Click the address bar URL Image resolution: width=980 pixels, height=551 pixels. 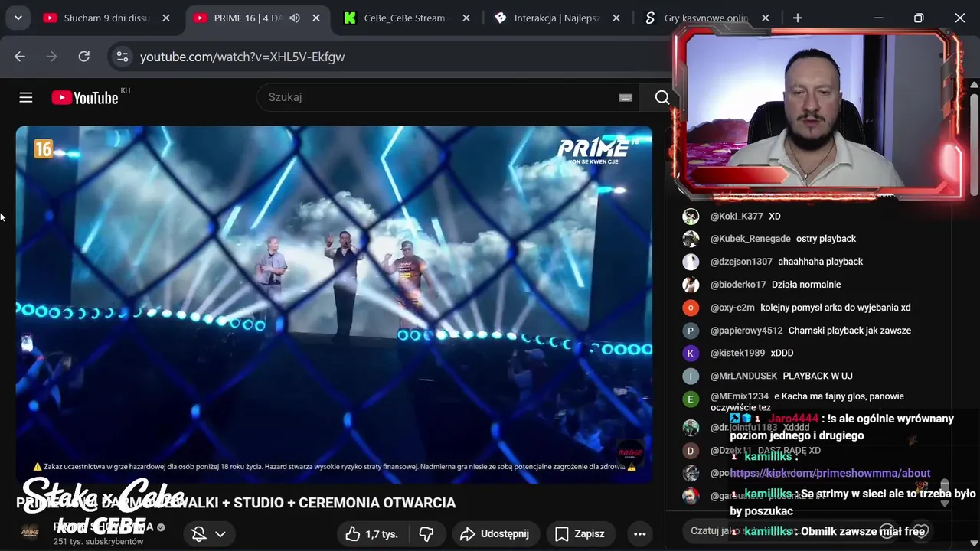[x=242, y=57]
